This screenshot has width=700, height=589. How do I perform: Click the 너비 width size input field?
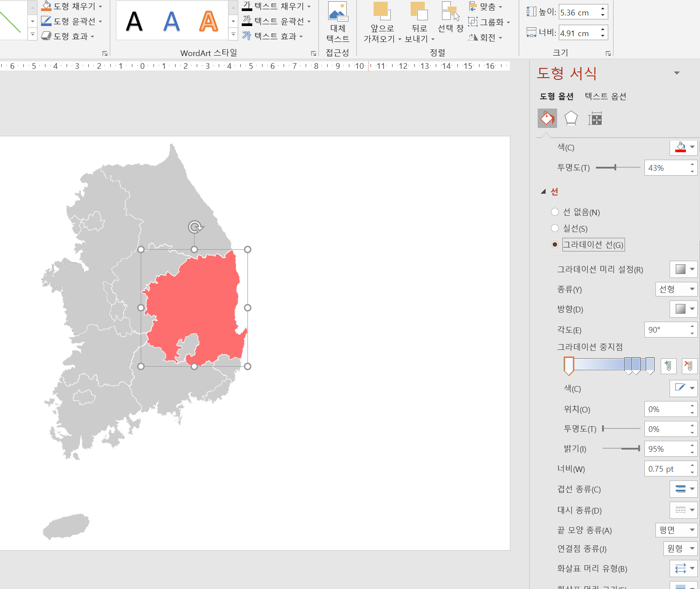578,33
